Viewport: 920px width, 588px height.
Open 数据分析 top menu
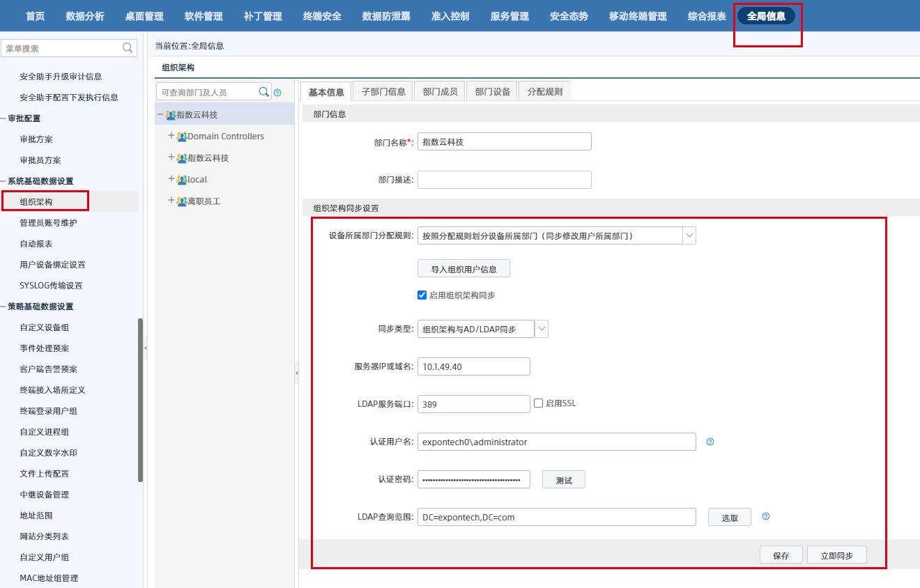click(85, 16)
